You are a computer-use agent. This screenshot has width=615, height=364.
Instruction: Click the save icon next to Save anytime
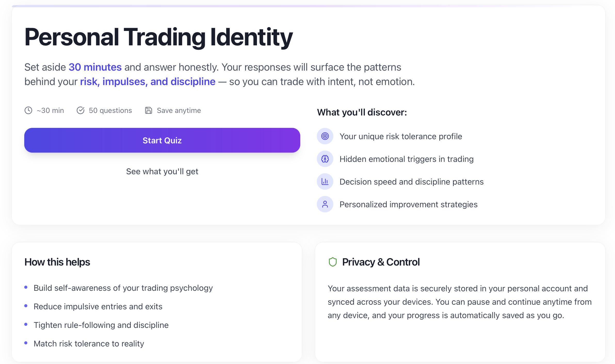click(x=149, y=110)
